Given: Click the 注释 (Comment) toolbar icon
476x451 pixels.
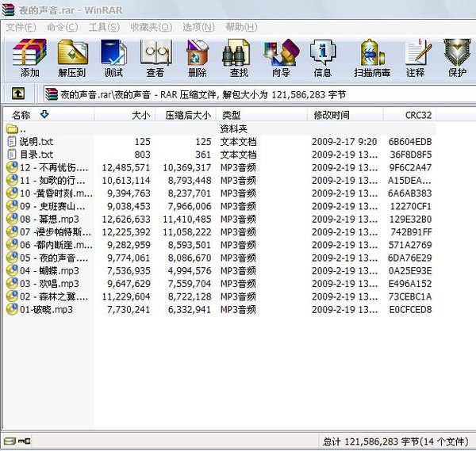Looking at the screenshot, I should pyautogui.click(x=418, y=52).
